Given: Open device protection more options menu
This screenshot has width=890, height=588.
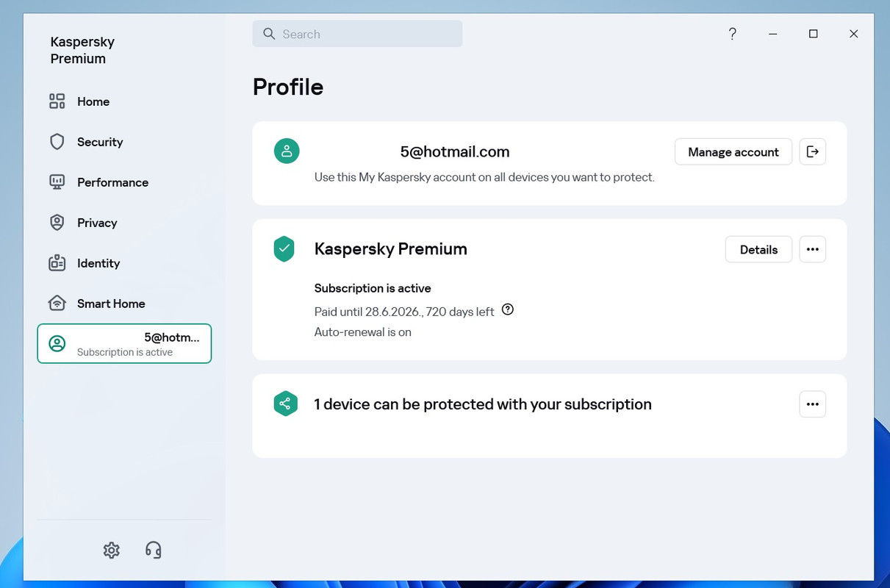Looking at the screenshot, I should coord(812,404).
